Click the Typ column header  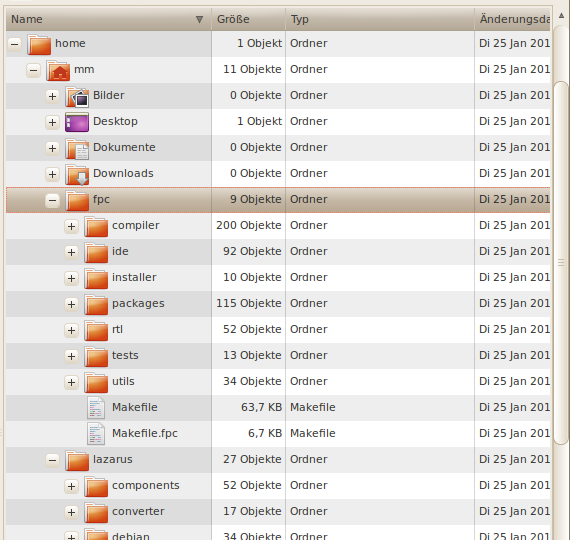(x=380, y=19)
